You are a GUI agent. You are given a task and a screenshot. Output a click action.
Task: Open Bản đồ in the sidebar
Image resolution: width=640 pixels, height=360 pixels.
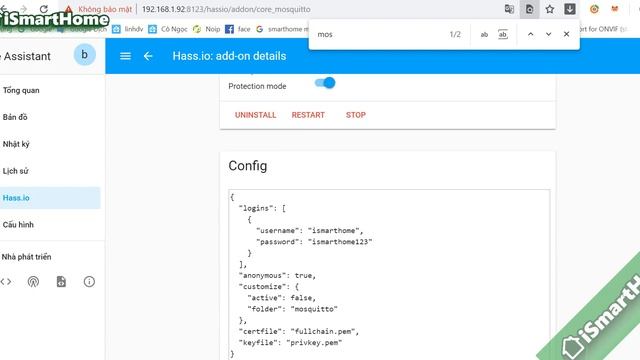[50, 117]
